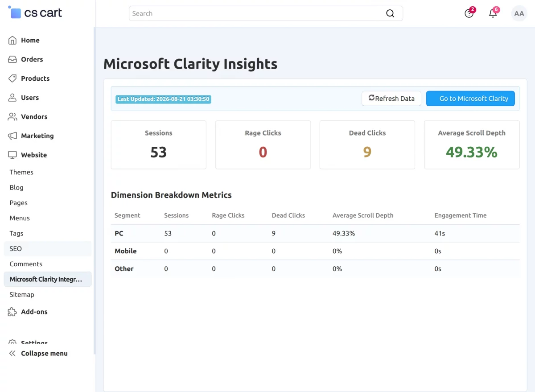Click the CS-Cart logo
The image size is (535, 392).
coord(35,12)
